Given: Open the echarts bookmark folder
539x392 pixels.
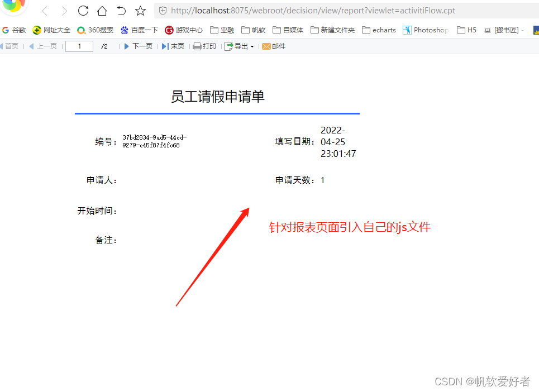Looking at the screenshot, I should pyautogui.click(x=379, y=30).
